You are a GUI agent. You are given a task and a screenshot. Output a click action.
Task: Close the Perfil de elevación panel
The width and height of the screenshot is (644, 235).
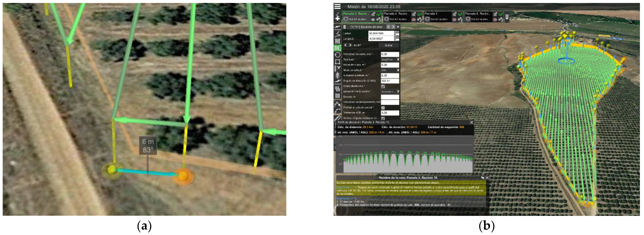click(472, 123)
